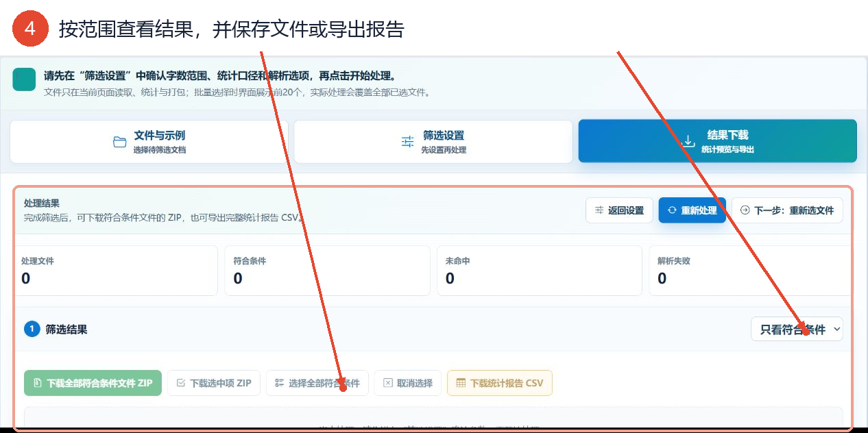Screen dimensions: 868x433
Task: Switch to the 文件与示例 tab
Action: click(149, 142)
